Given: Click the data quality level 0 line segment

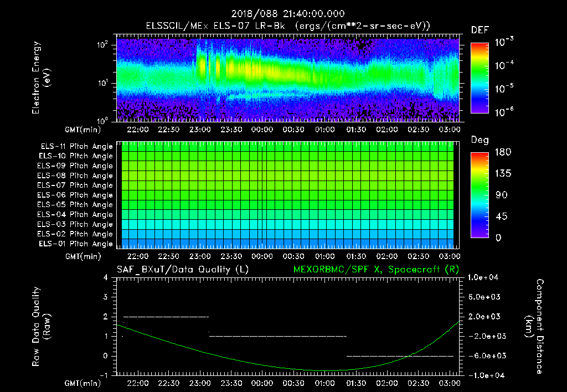Looking at the screenshot, I should click(x=400, y=356).
